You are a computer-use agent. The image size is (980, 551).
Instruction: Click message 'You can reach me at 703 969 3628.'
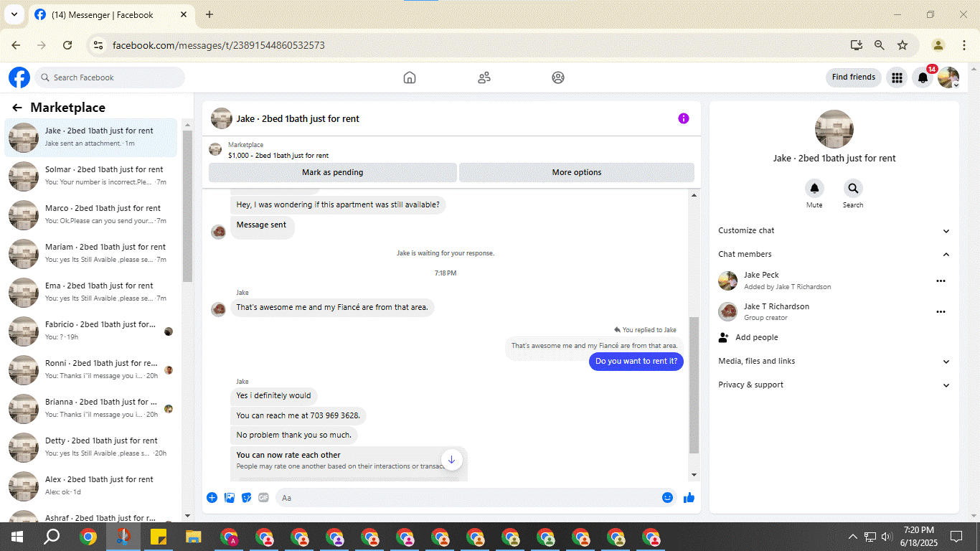[x=298, y=415]
